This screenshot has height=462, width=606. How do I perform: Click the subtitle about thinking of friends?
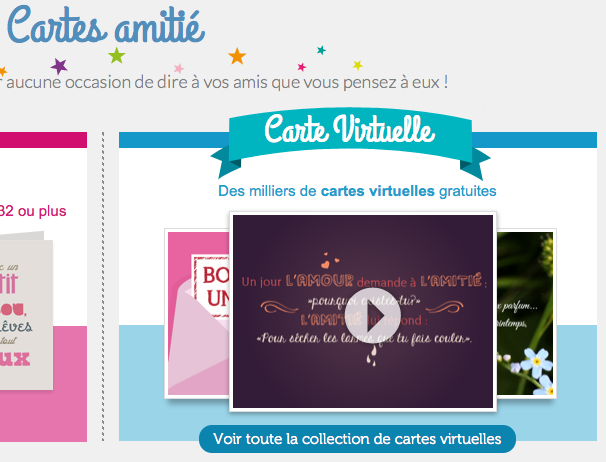[224, 82]
